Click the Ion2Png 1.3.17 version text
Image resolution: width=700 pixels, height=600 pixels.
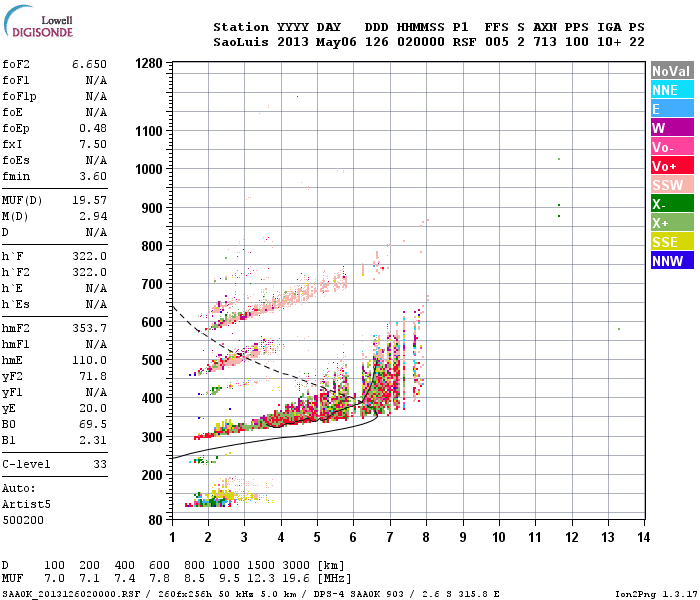(x=656, y=594)
